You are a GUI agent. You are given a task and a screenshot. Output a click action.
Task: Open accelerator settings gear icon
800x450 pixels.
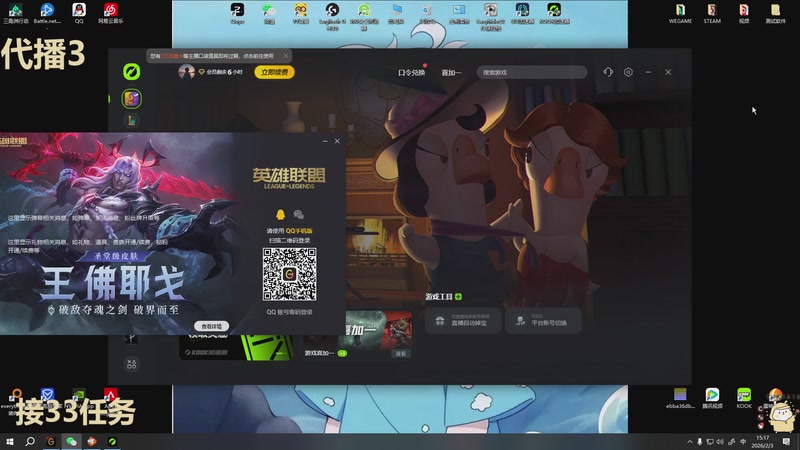tap(628, 72)
